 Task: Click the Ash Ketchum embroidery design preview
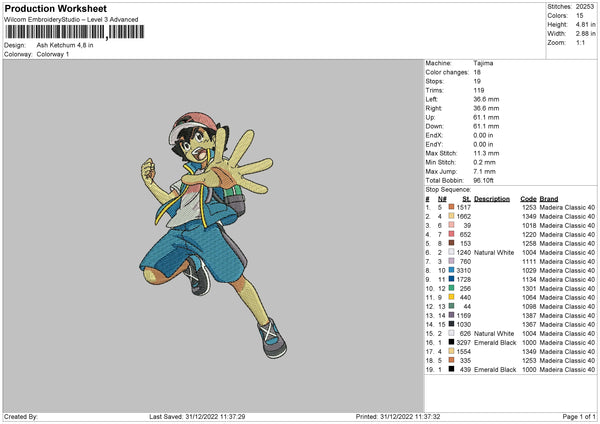click(214, 235)
